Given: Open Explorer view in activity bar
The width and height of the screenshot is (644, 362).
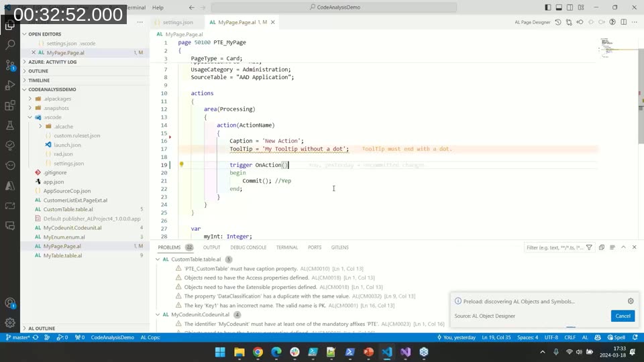Looking at the screenshot, I should [x=10, y=25].
